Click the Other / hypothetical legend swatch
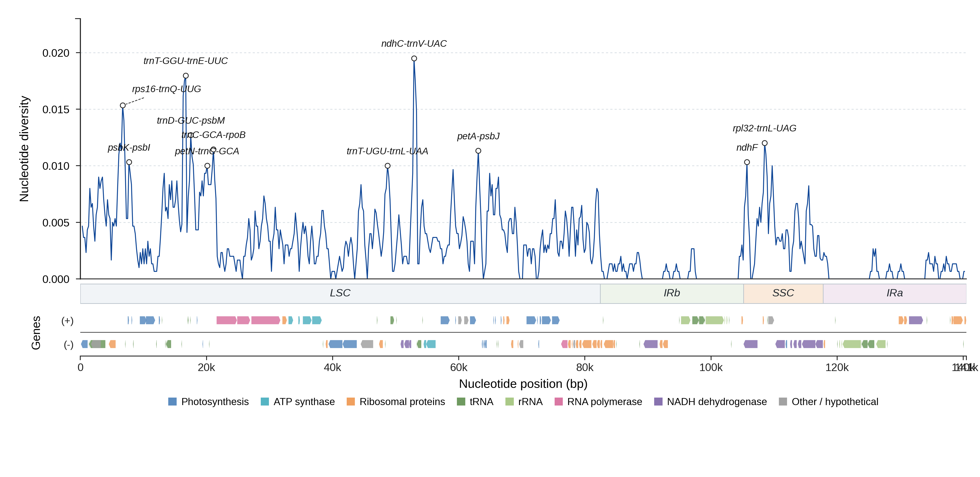This screenshot has height=477, width=980. (783, 402)
